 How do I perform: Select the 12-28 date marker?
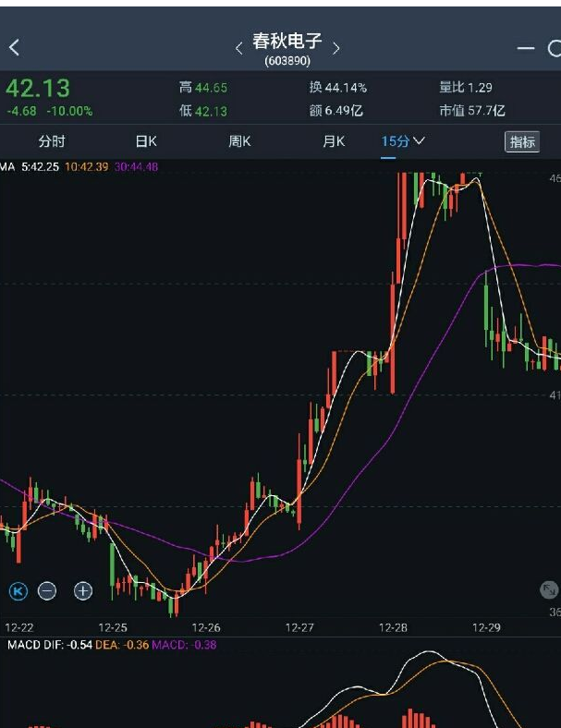coord(393,627)
